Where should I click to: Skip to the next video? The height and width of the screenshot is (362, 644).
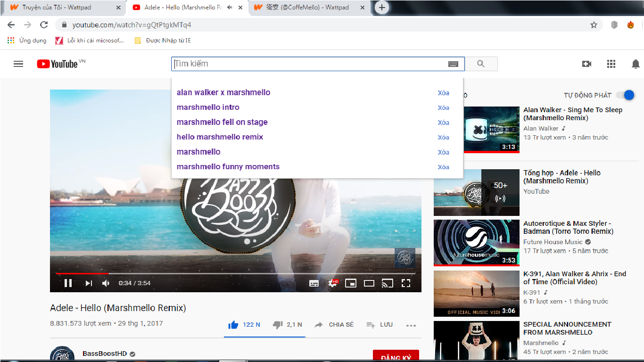(x=89, y=283)
